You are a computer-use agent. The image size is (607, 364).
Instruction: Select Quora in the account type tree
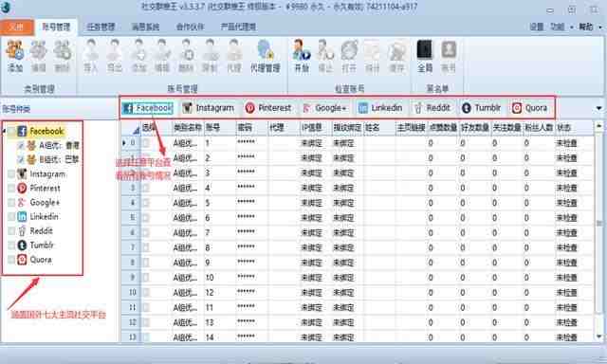(41, 260)
